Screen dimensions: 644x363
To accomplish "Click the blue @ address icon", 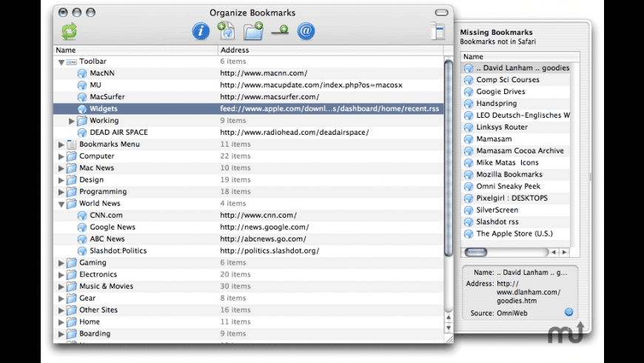I will click(x=306, y=31).
